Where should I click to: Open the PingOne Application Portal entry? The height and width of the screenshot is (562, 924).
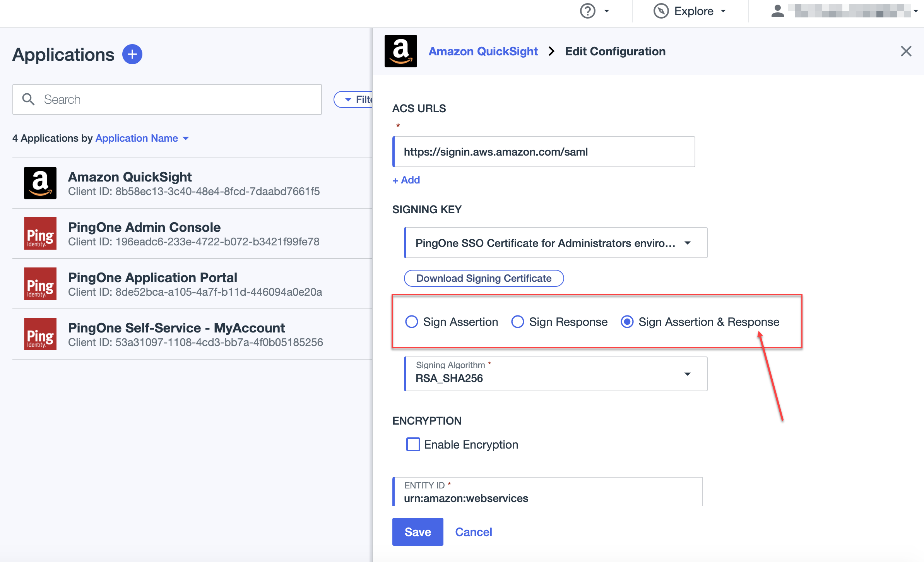(152, 278)
